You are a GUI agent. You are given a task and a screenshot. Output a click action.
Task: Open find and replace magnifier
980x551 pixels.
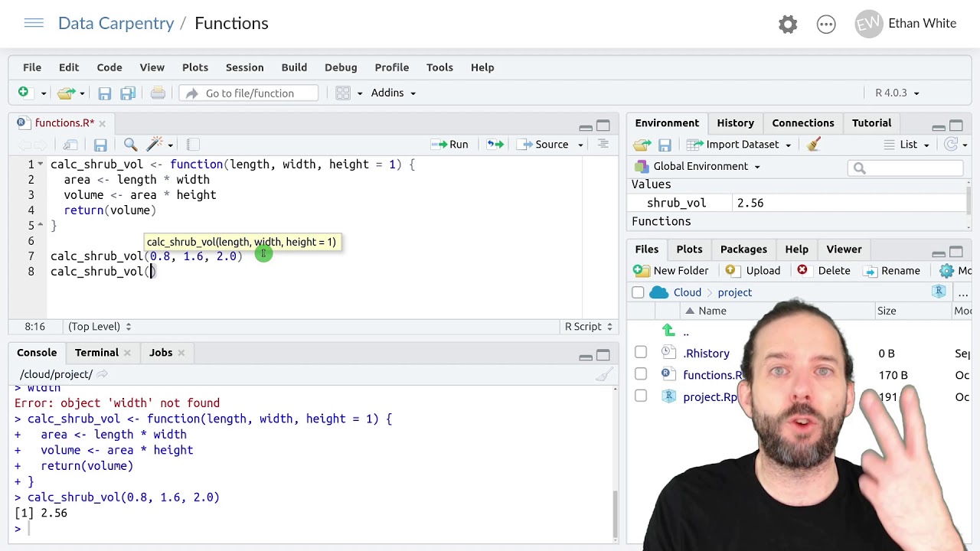130,144
